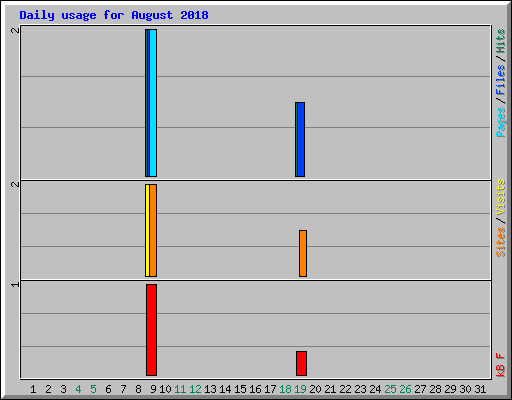The height and width of the screenshot is (400, 512).
Task: Click day label 22 on x-axis
Action: click(x=345, y=389)
